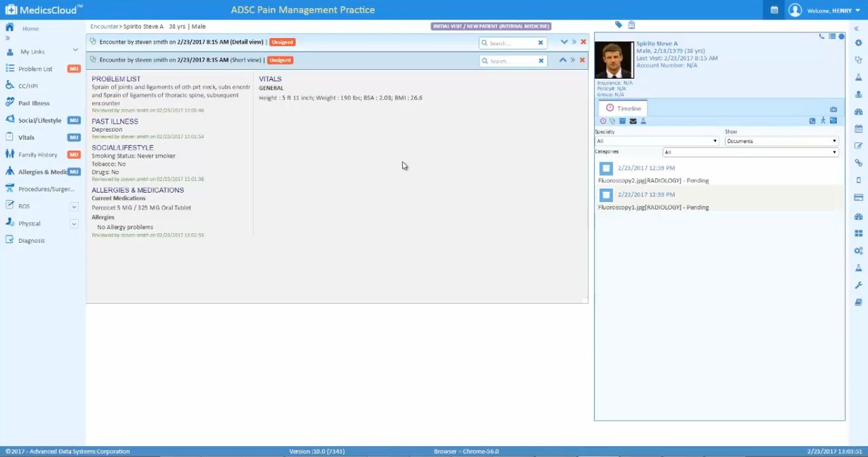Click the Allergies & Medications icon

[10, 171]
